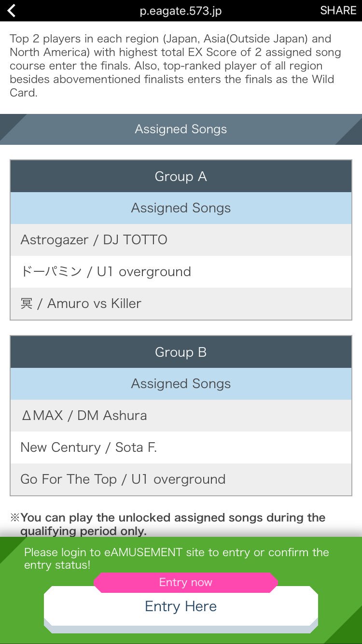Image resolution: width=362 pixels, height=644 pixels.
Task: Tap the ΔMAX / DM Ashura row
Action: click(181, 416)
